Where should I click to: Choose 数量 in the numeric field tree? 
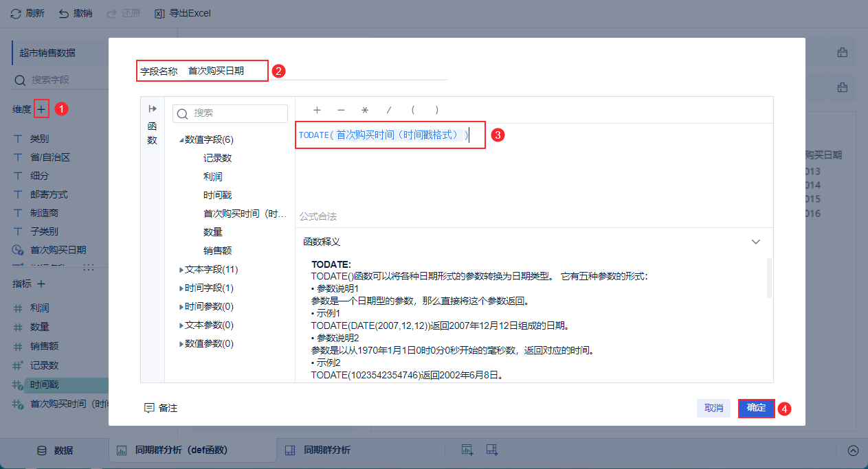[212, 232]
